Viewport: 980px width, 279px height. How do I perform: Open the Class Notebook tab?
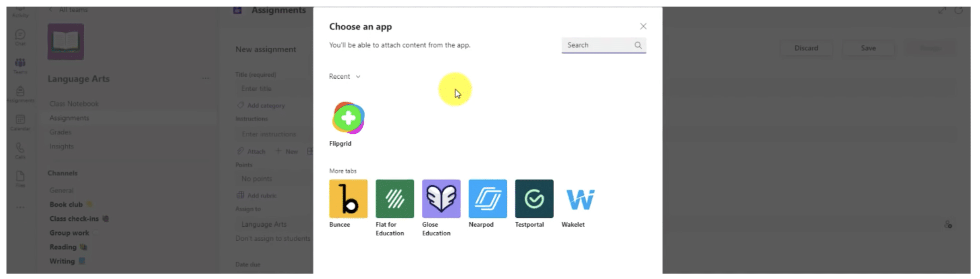[74, 104]
